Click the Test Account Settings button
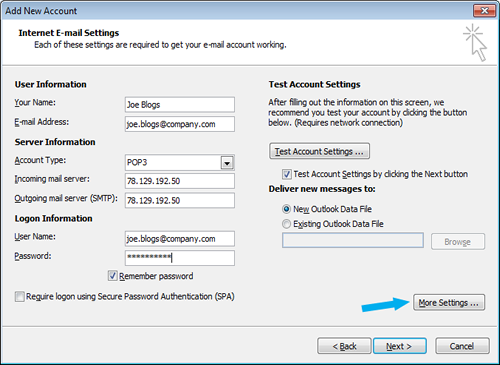 point(319,151)
